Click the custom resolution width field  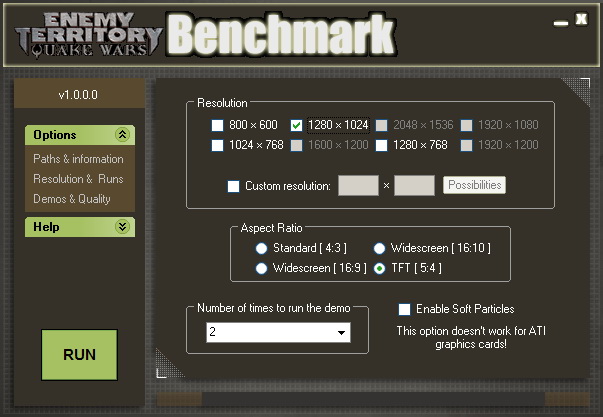(358, 185)
